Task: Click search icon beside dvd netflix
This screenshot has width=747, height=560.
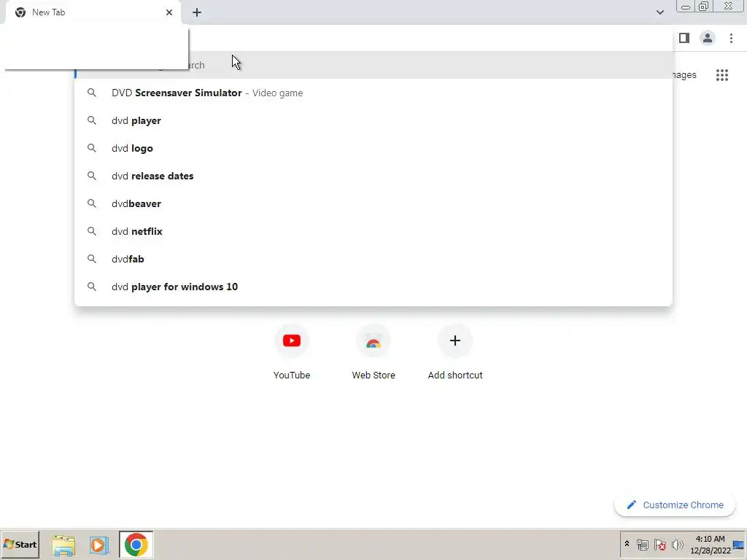Action: coord(91,231)
